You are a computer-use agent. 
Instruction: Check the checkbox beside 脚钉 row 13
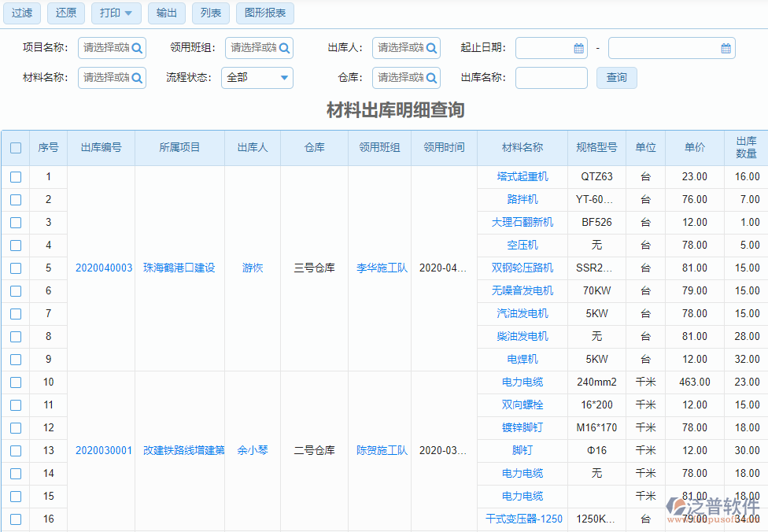16,450
